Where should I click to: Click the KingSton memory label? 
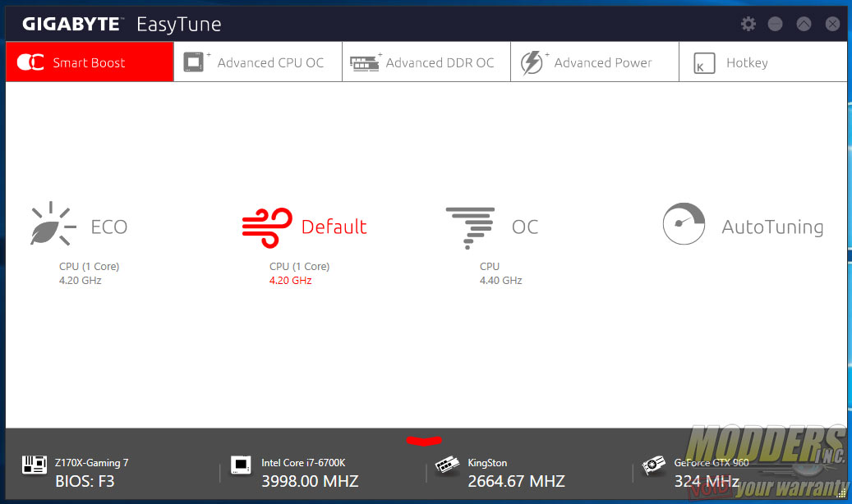(487, 463)
